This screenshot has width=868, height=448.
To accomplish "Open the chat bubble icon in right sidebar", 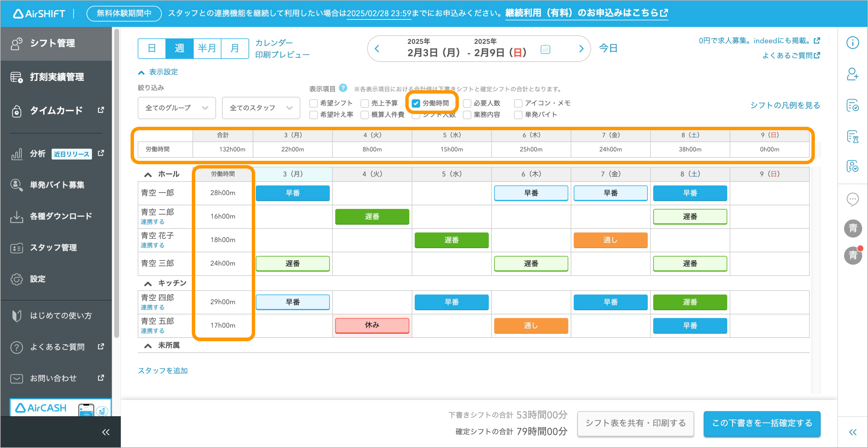I will point(852,199).
